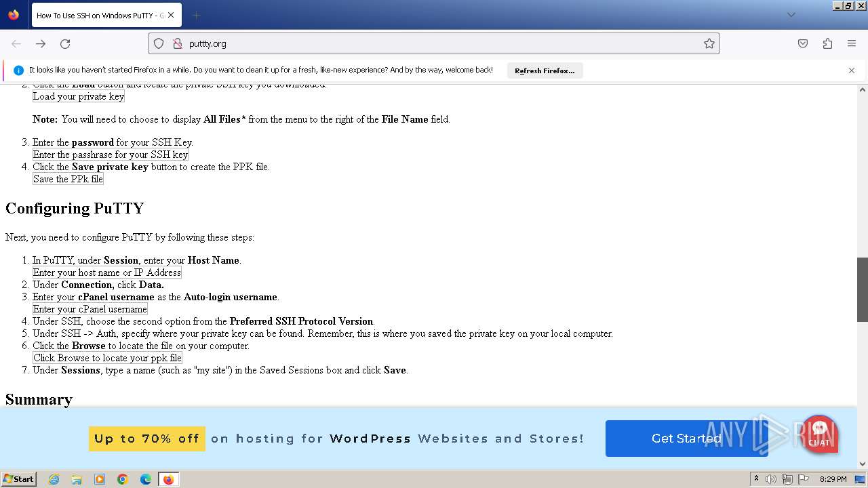Click the 'Load your private key' image placeholder
The height and width of the screenshot is (488, 868).
pyautogui.click(x=79, y=96)
